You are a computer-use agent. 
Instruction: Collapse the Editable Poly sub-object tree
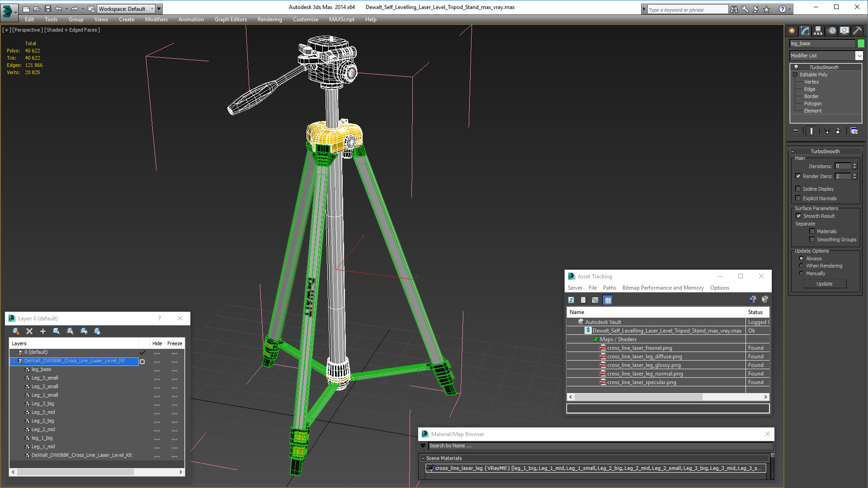[795, 75]
